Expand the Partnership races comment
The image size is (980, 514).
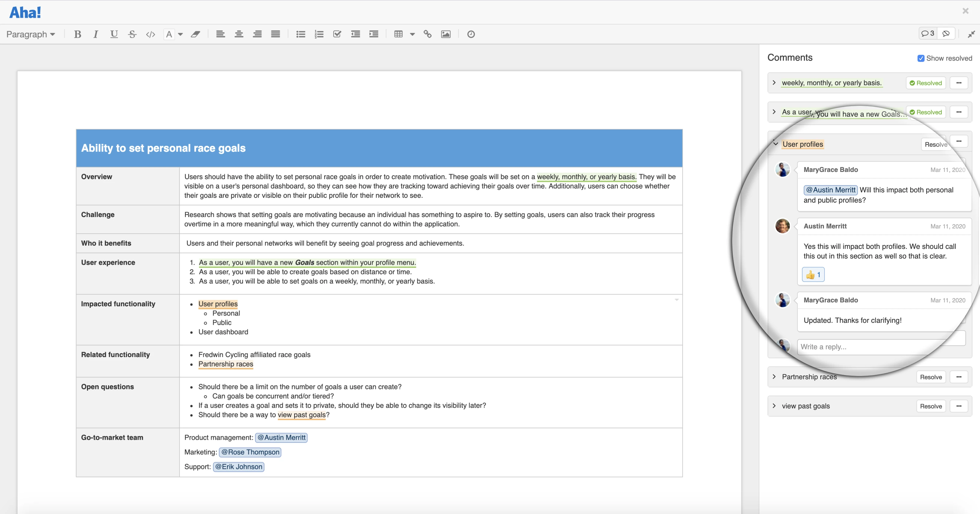774,376
